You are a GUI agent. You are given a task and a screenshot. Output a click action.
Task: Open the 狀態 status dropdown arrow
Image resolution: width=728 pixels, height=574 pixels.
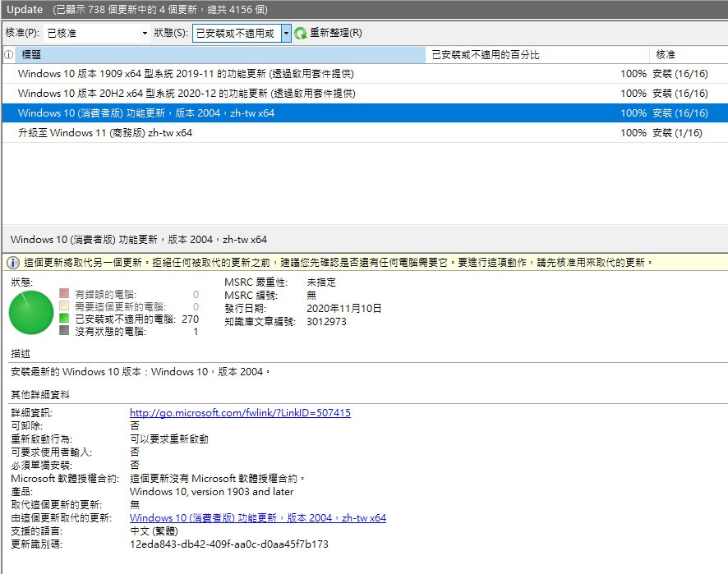(x=286, y=34)
